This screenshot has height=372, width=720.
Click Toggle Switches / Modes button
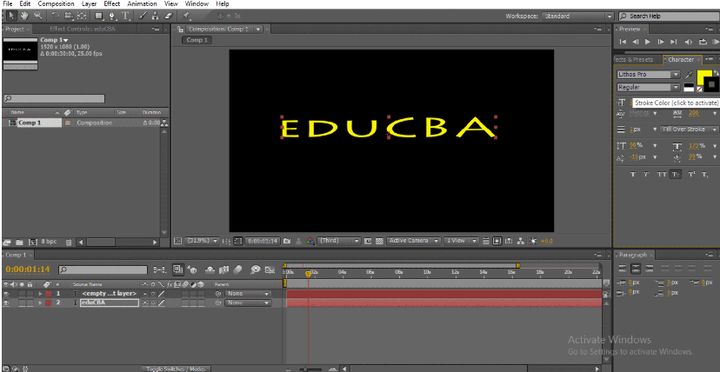coord(174,369)
